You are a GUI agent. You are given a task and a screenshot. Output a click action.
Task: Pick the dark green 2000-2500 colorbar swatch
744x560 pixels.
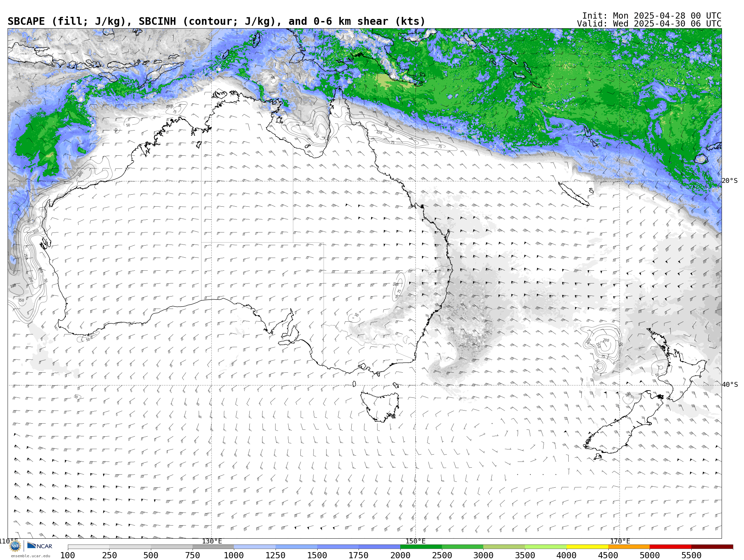[x=421, y=547]
